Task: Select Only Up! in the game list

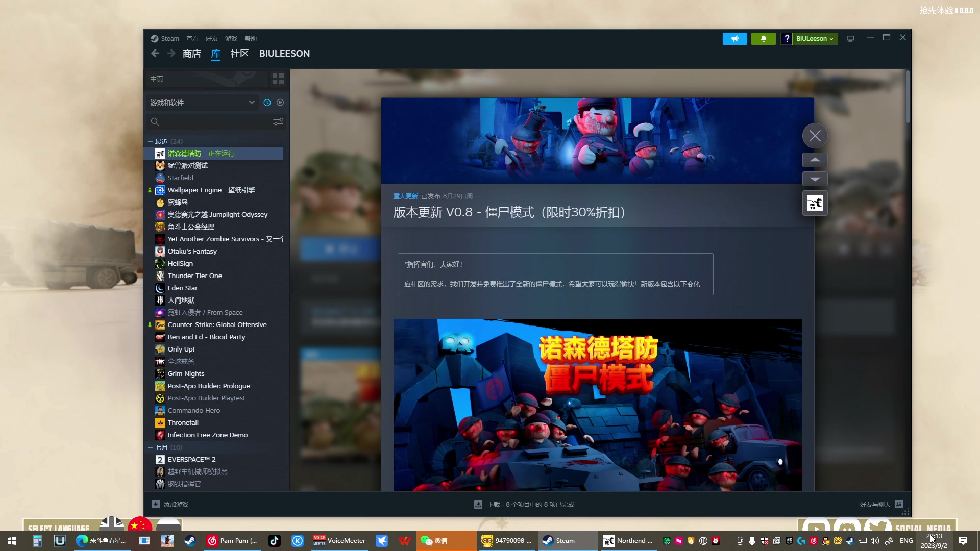Action: (x=214, y=349)
